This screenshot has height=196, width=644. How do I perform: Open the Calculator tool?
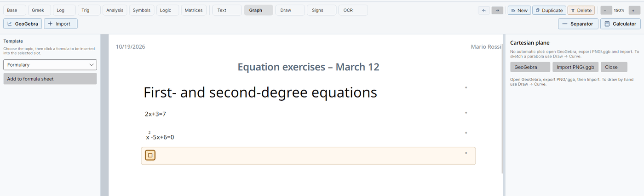[620, 24]
